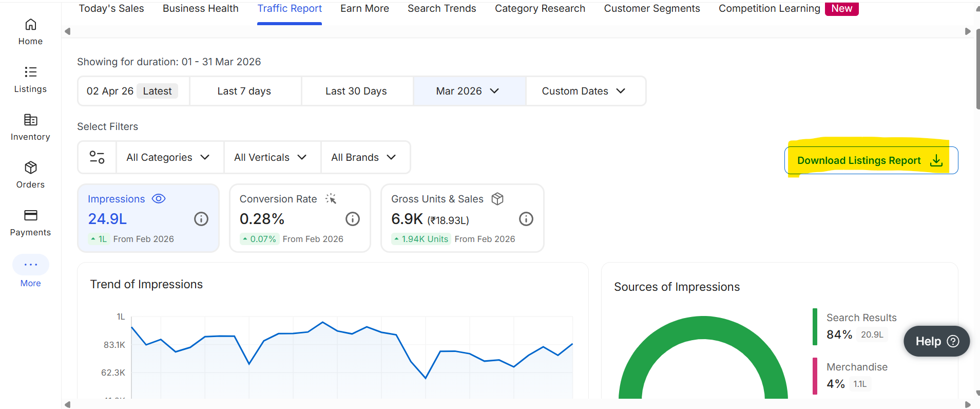Click Download Listings Report button
The image size is (980, 409).
point(870,161)
